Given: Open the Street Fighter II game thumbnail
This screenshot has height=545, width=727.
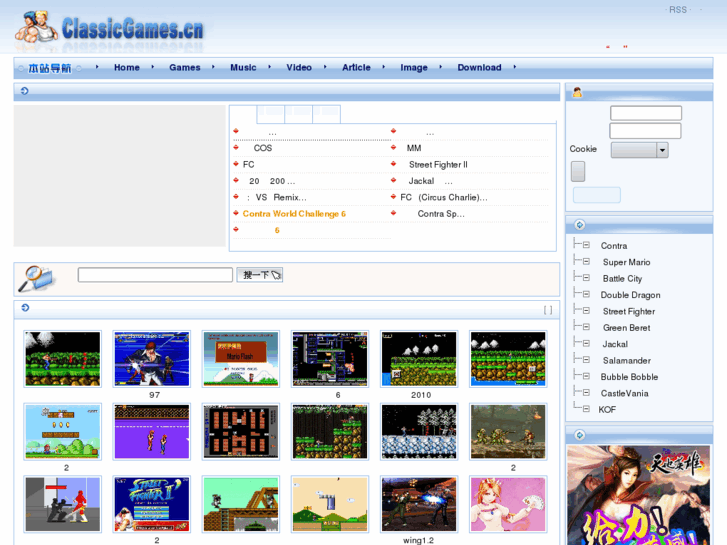Looking at the screenshot, I should (x=152, y=504).
